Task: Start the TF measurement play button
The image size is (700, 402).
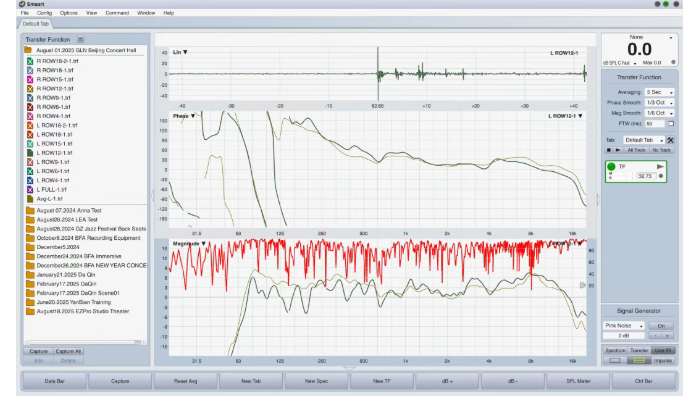Action: 659,167
